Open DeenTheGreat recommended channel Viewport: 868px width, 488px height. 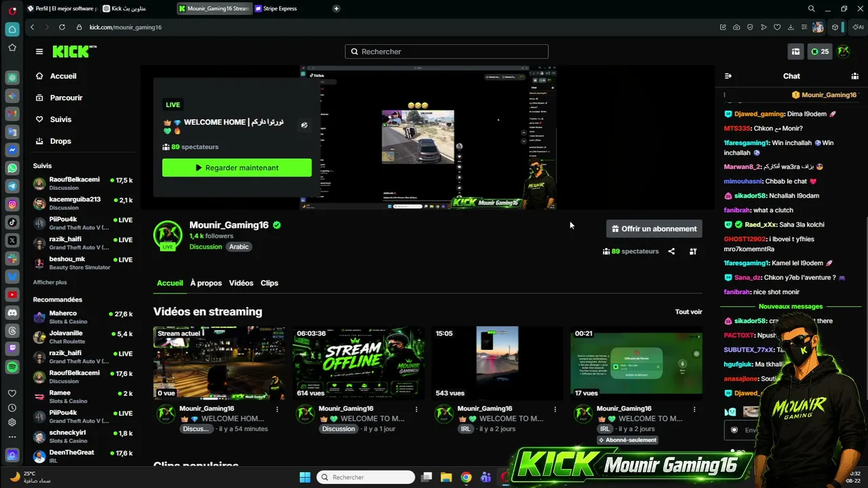(x=83, y=456)
